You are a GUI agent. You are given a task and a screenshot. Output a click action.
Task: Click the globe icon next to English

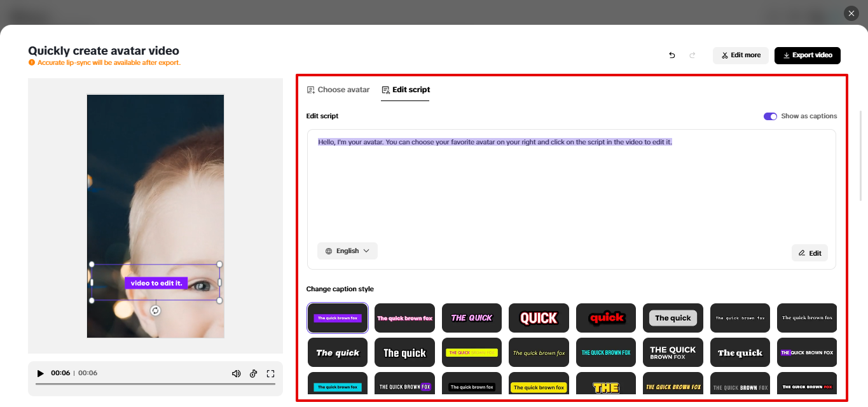tap(328, 251)
